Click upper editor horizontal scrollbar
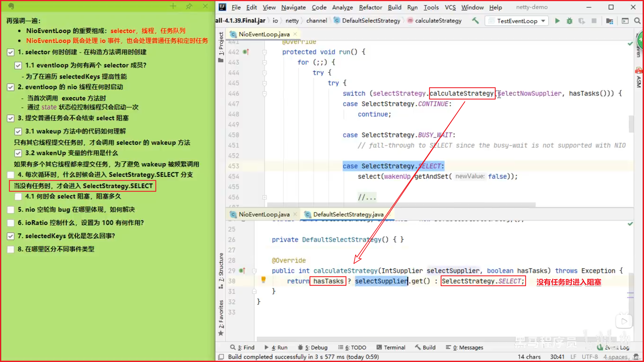644x362 pixels. coord(401,205)
